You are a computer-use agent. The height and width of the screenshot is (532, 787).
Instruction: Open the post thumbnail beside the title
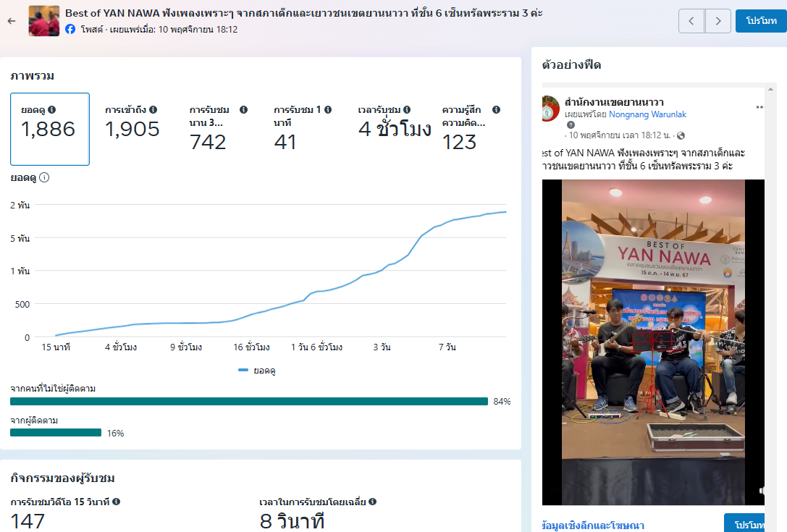(44, 21)
